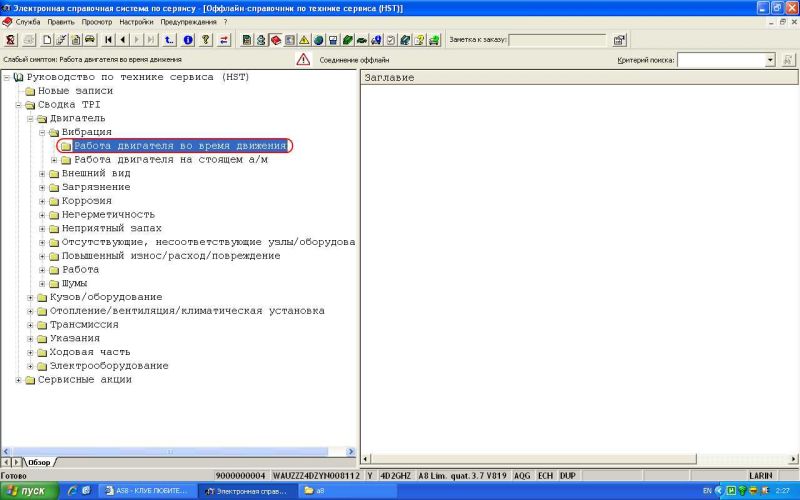Image resolution: width=800 pixels, height=500 pixels.
Task: Collapse the Двигатель tree node
Action: (30, 118)
